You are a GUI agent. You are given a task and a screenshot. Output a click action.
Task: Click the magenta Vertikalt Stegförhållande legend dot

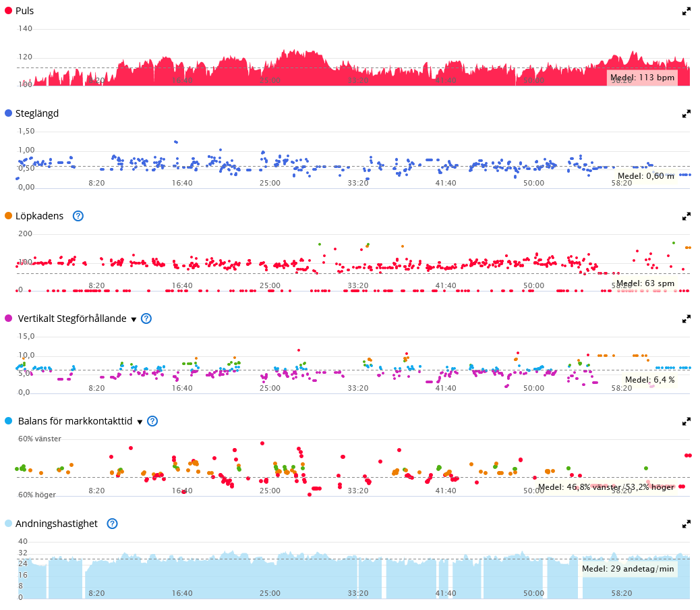point(8,318)
